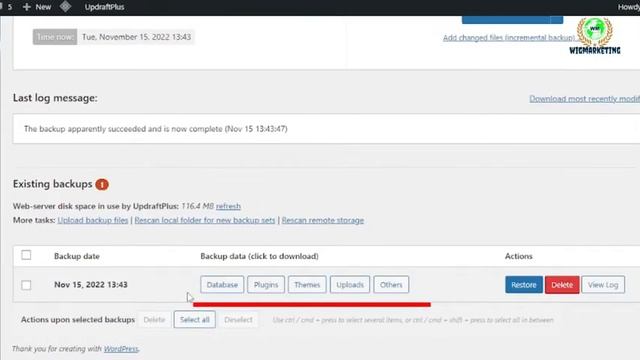This screenshot has height=360, width=640.
Task: Open the View Log button
Action: pos(603,284)
